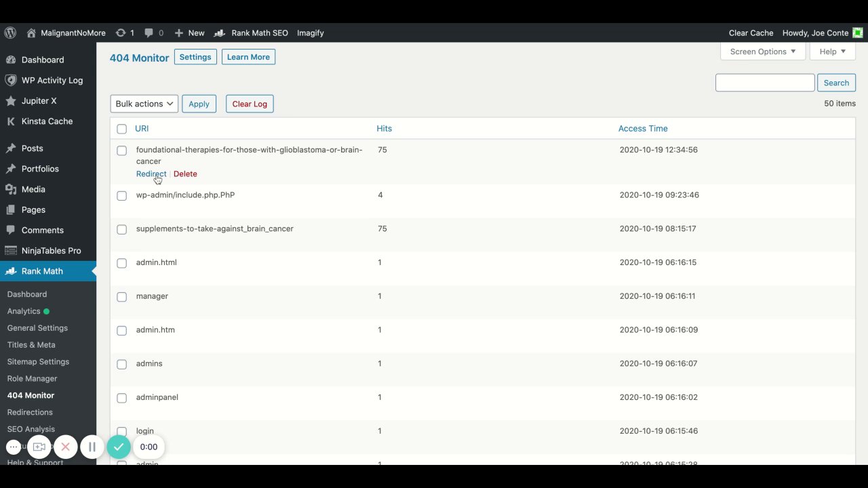
Task: Focus the 404 log search field
Action: pos(764,83)
